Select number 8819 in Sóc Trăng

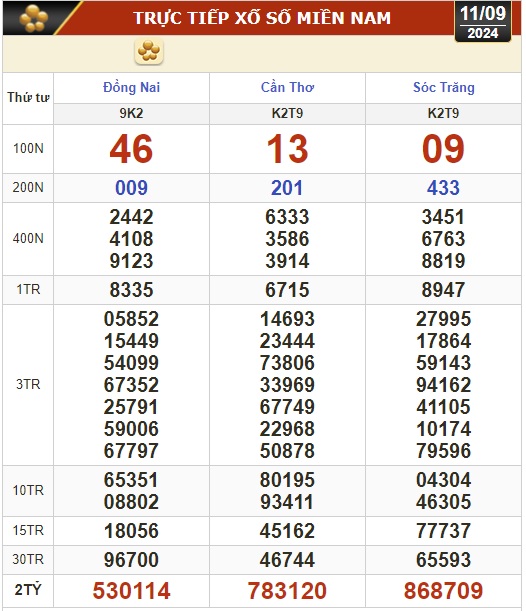pos(443,261)
